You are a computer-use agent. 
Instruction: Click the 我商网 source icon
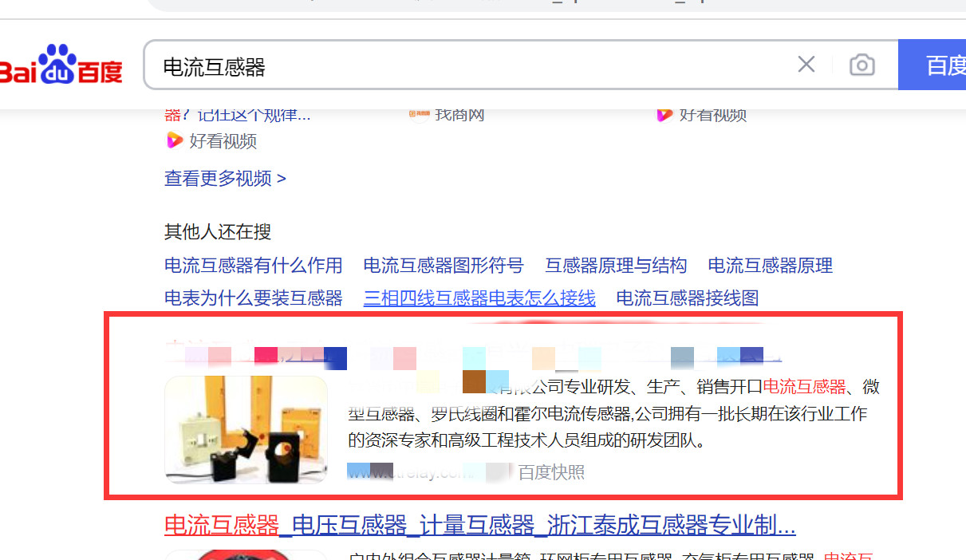419,115
